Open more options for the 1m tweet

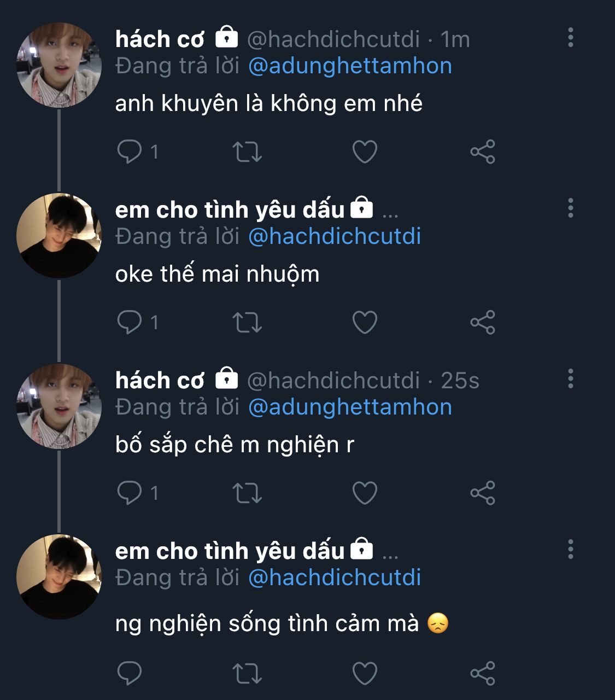click(571, 37)
